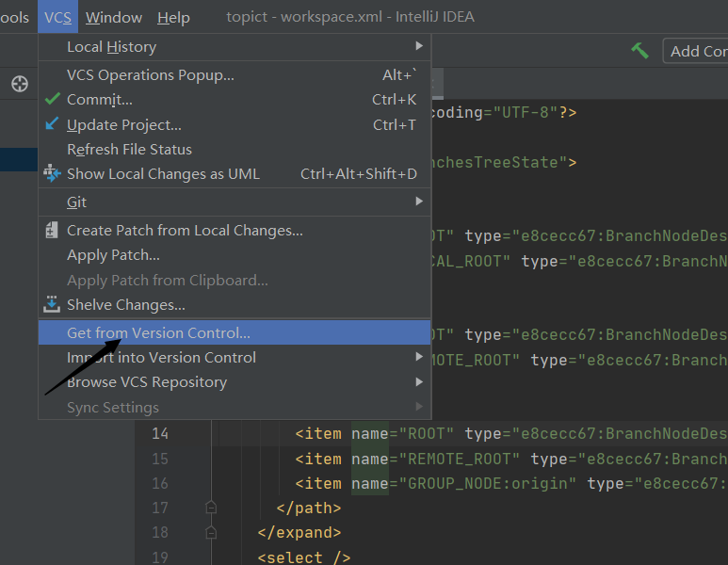Screen dimensions: 728x565
Task: Click the Show Local Changes UML icon
Action: click(x=52, y=174)
